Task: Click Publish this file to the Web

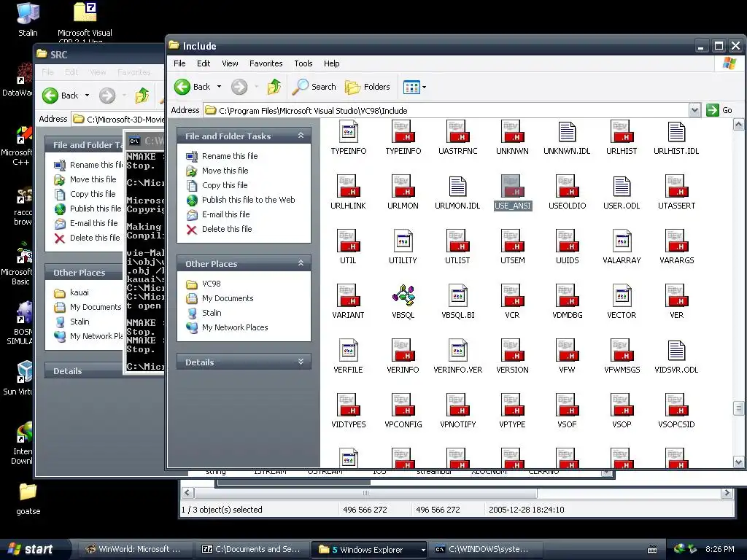Action: click(248, 200)
